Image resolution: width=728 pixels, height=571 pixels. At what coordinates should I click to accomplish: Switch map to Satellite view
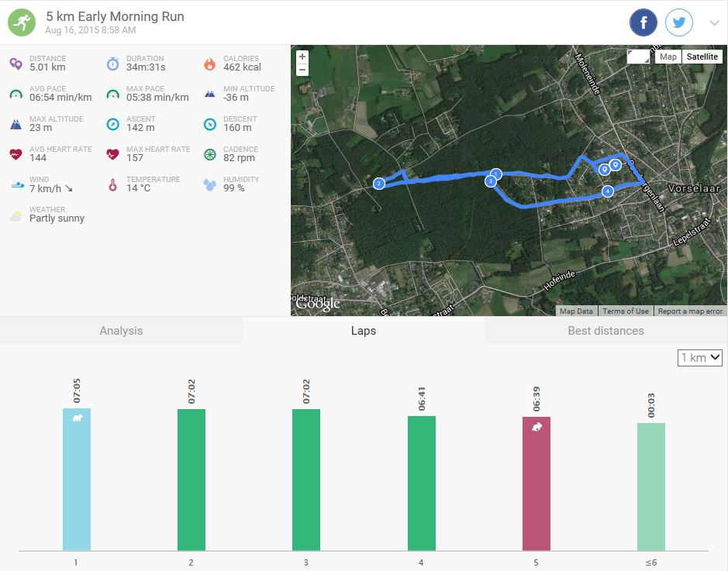(702, 57)
